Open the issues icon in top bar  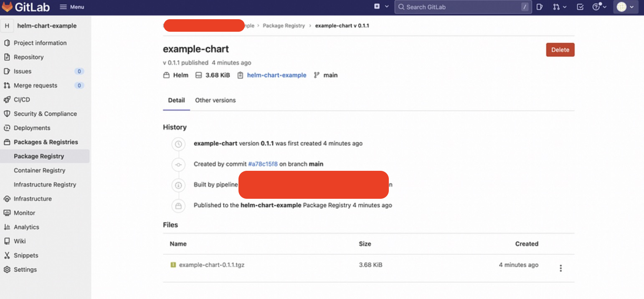pos(540,7)
